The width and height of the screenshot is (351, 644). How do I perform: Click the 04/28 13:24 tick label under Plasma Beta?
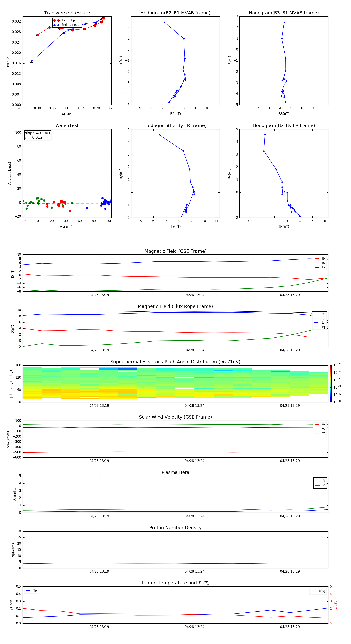coord(194,516)
